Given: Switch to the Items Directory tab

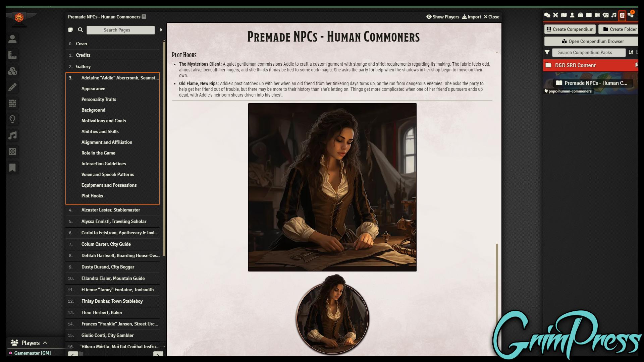Looking at the screenshot, I should 581,15.
